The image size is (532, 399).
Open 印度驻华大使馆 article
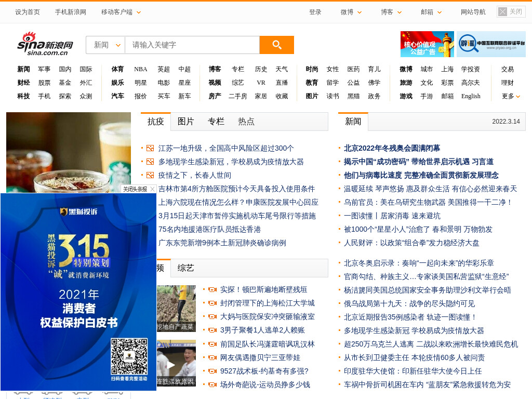(413, 371)
